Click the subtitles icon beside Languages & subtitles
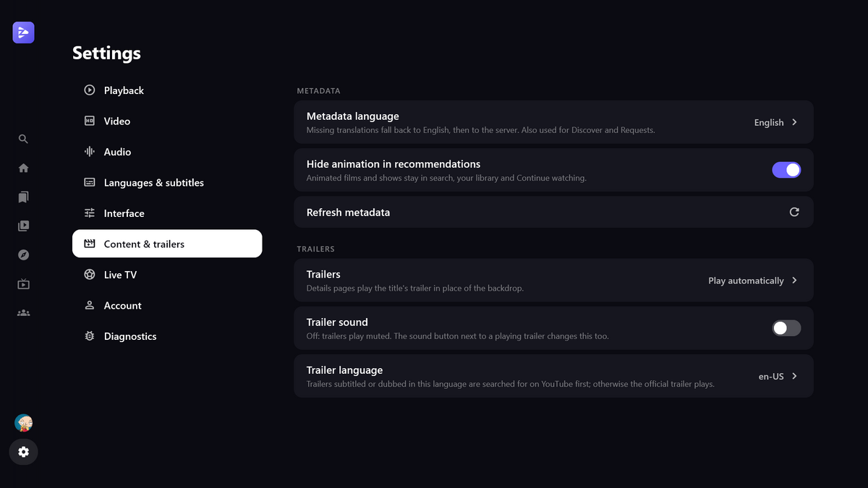 coord(90,182)
